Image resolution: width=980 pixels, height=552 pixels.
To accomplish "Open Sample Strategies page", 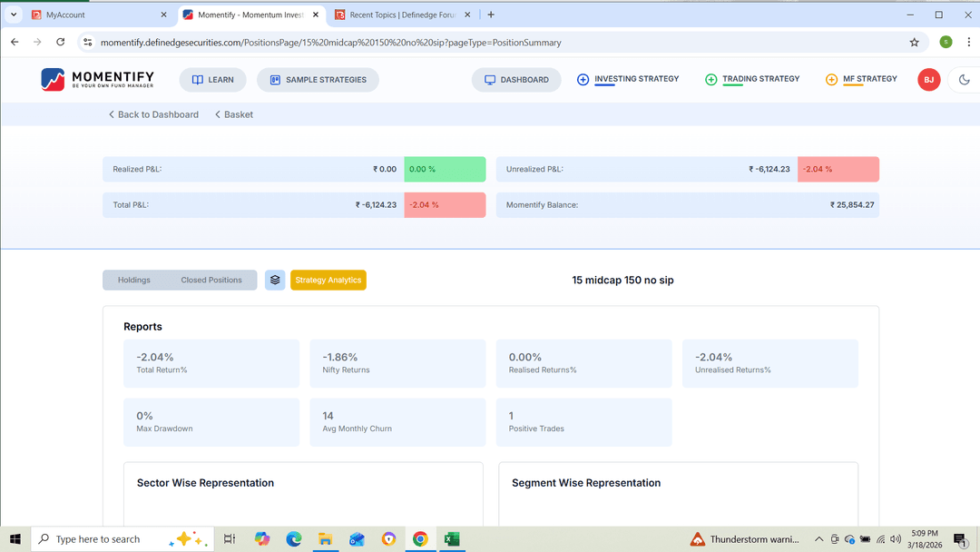I will pyautogui.click(x=318, y=80).
